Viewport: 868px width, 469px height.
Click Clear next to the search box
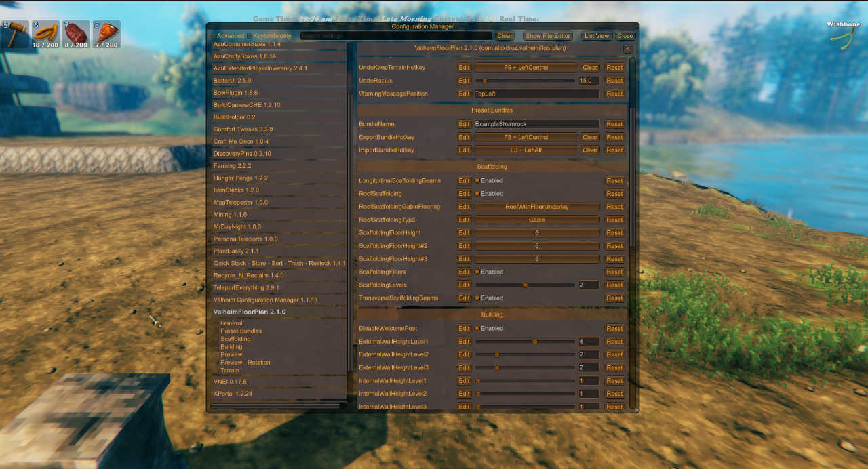point(505,36)
